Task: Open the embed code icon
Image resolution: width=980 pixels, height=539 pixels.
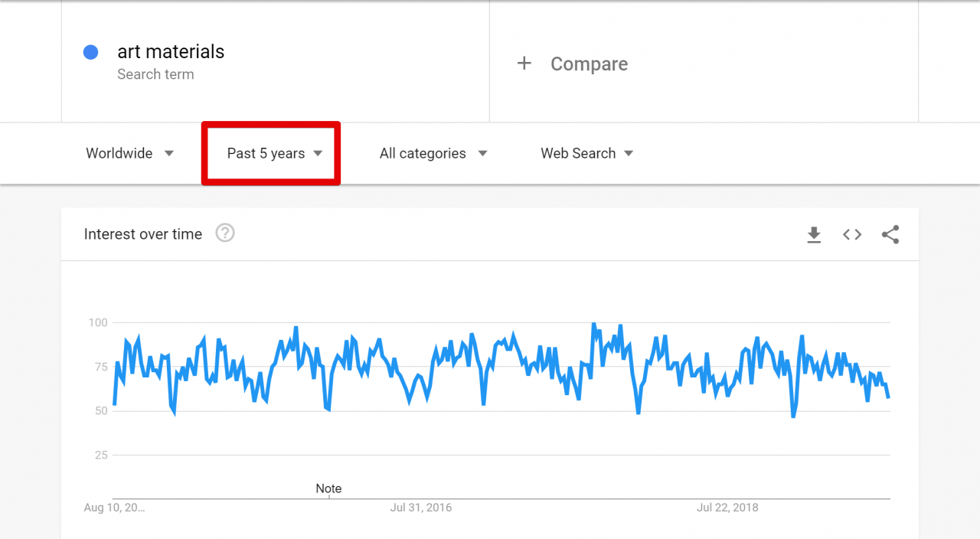Action: pos(852,235)
